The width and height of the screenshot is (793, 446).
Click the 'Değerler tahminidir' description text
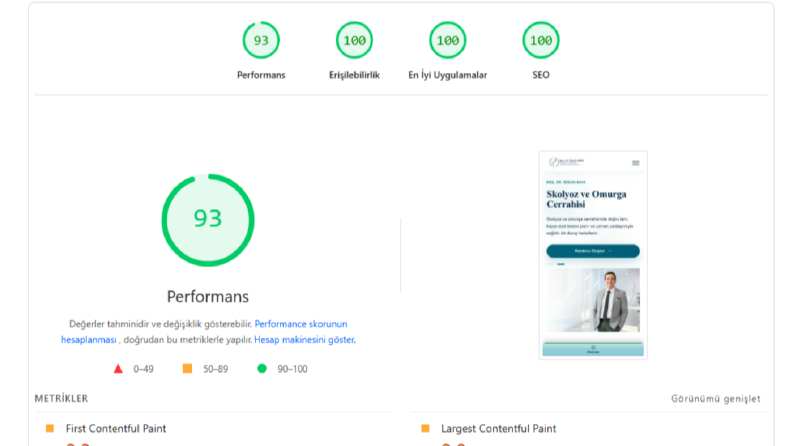tap(160, 324)
